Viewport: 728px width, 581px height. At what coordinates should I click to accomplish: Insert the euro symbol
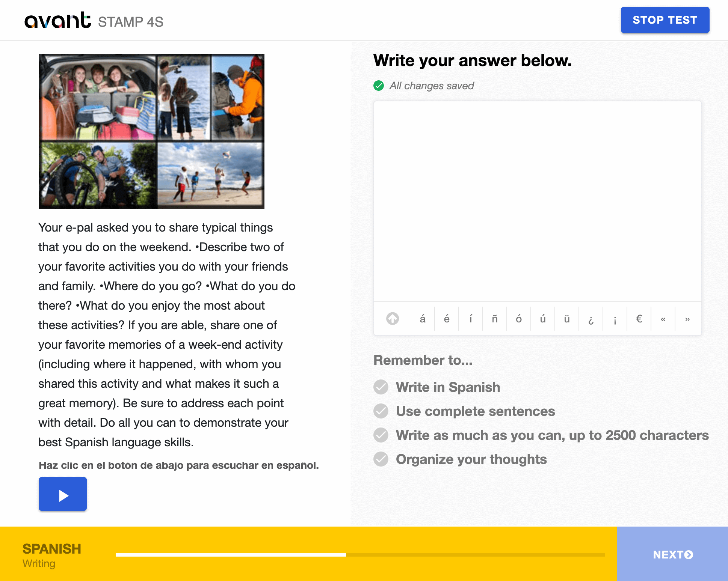[x=639, y=319]
